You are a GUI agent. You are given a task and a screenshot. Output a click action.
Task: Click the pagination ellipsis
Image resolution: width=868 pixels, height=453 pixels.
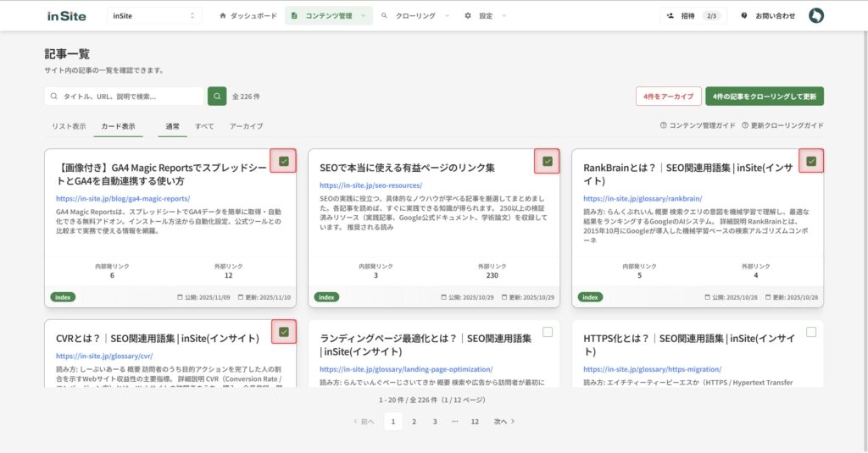pos(454,422)
